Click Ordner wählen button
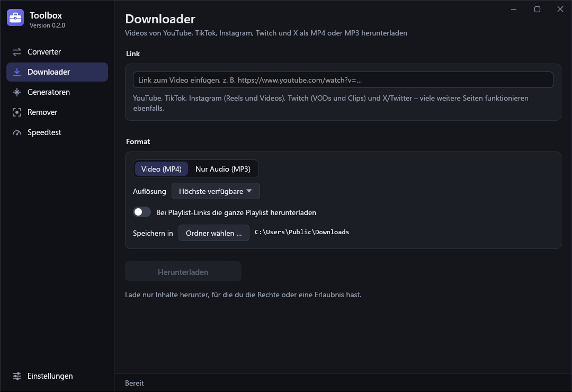The width and height of the screenshot is (572, 392). 214,233
